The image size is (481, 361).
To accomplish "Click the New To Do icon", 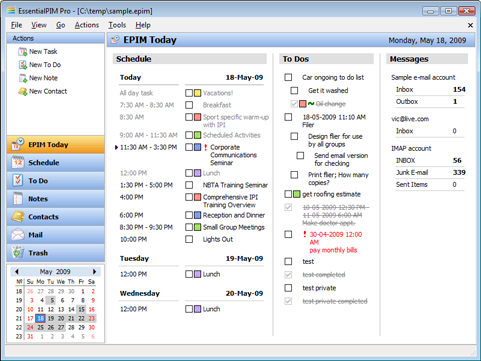I will pos(23,65).
